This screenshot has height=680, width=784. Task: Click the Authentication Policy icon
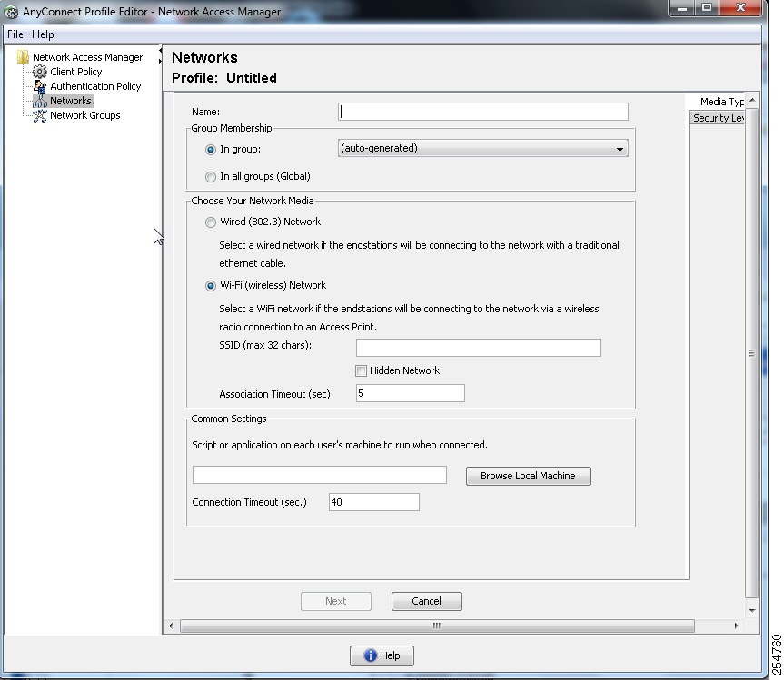pos(39,86)
